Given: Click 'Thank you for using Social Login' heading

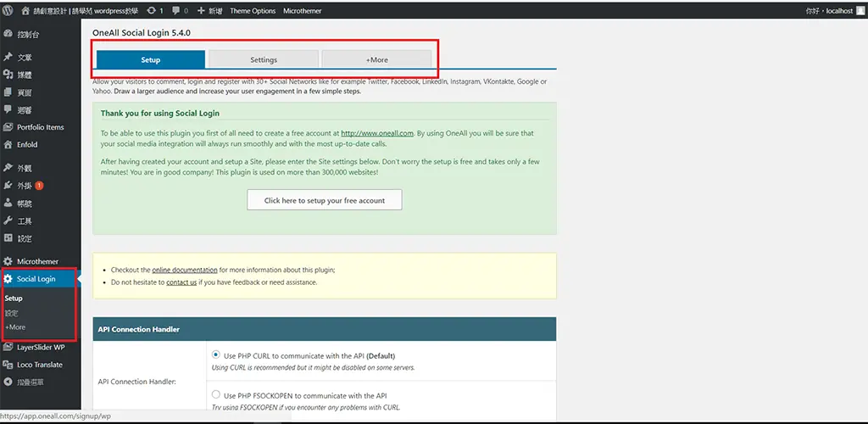Looking at the screenshot, I should (x=160, y=113).
